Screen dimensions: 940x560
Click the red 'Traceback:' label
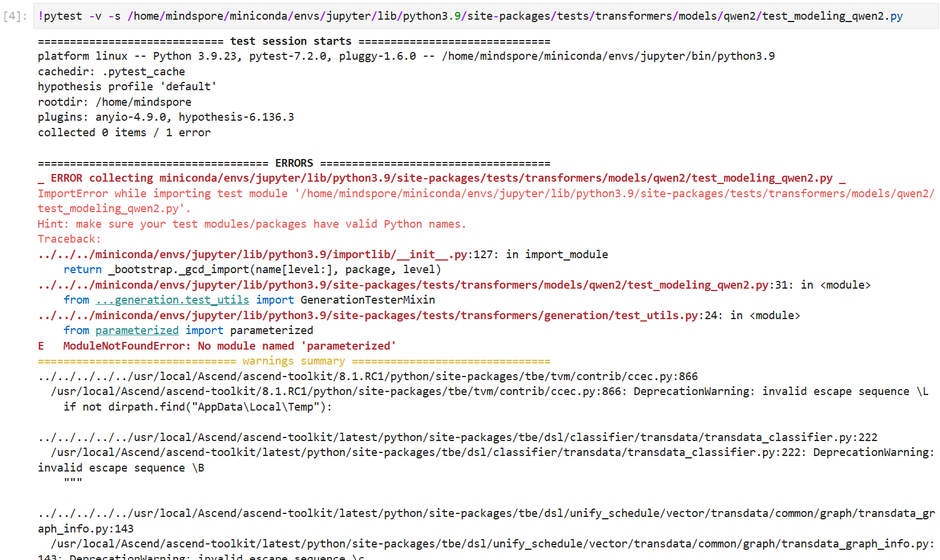click(x=69, y=239)
